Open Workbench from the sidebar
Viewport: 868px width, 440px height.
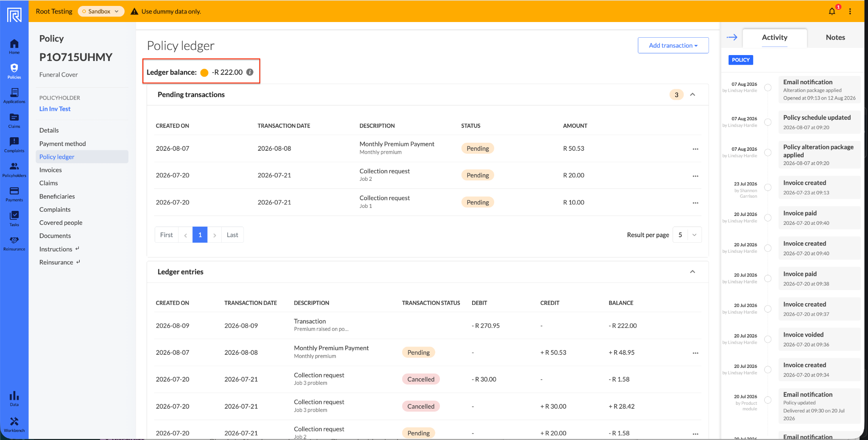click(14, 424)
